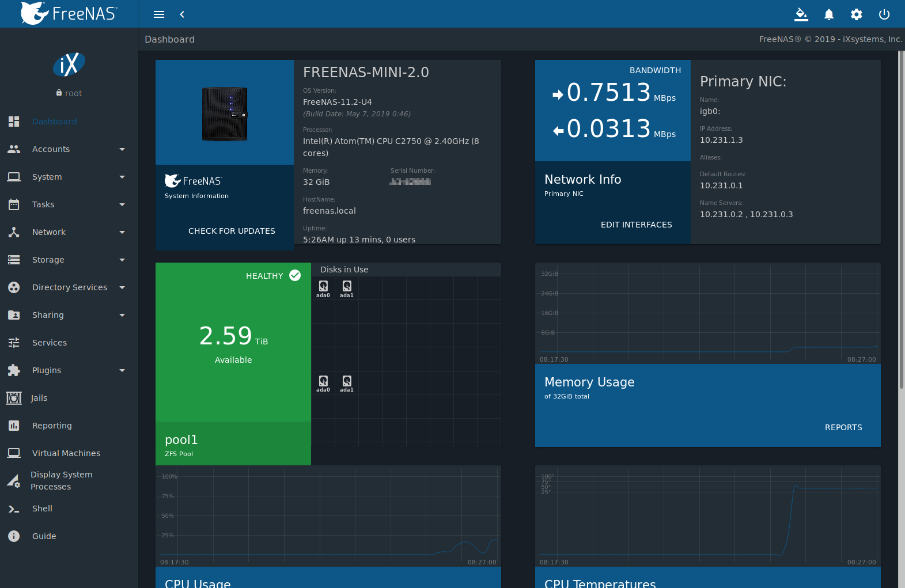
Task: Click the upper ada0 disk icon
Action: (x=323, y=286)
